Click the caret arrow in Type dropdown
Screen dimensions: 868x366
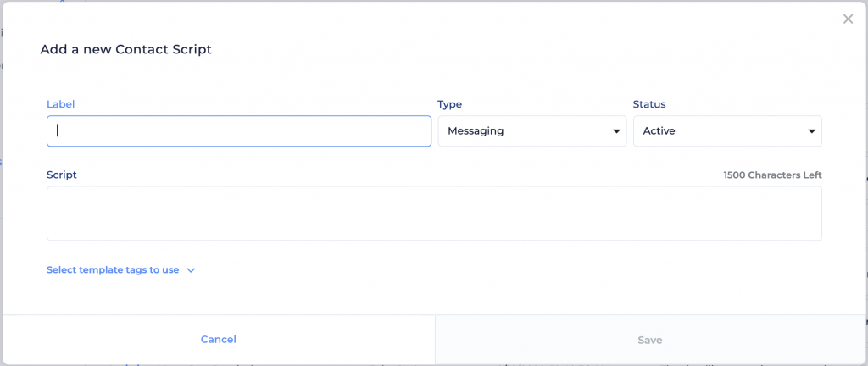click(x=615, y=131)
